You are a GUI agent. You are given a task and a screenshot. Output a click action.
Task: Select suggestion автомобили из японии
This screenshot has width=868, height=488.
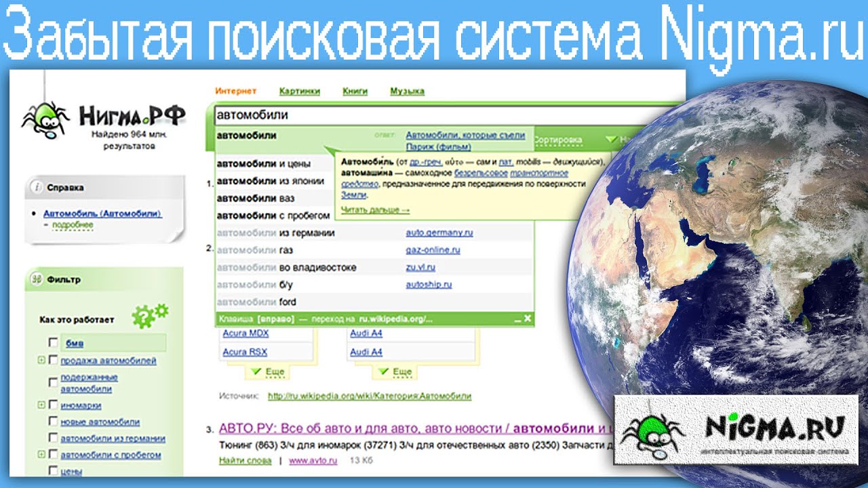pyautogui.click(x=270, y=181)
